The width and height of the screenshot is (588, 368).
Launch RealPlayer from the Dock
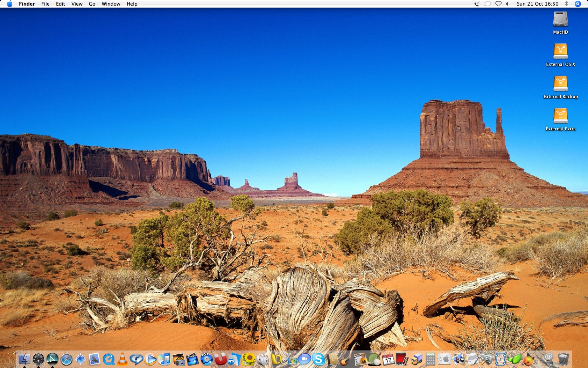(x=136, y=359)
